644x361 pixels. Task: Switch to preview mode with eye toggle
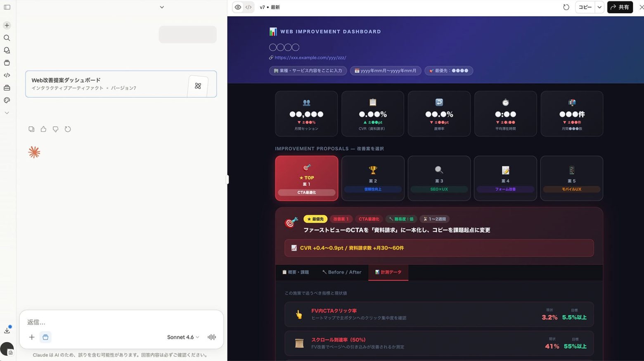coord(238,7)
